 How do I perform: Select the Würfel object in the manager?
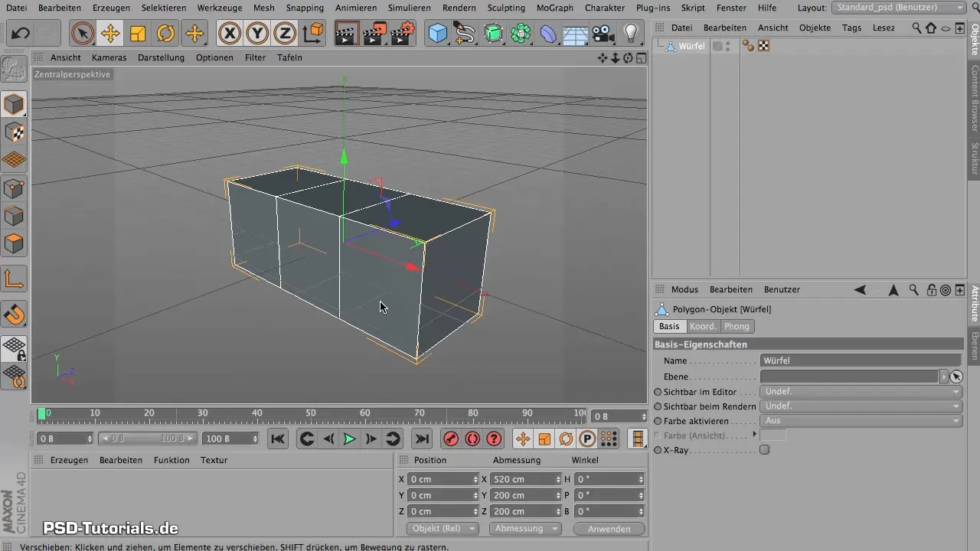point(691,46)
